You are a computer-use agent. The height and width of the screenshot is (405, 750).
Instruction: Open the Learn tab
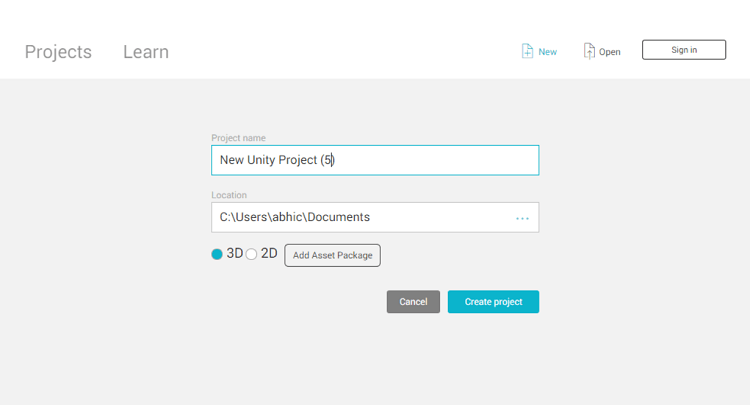pyautogui.click(x=146, y=52)
